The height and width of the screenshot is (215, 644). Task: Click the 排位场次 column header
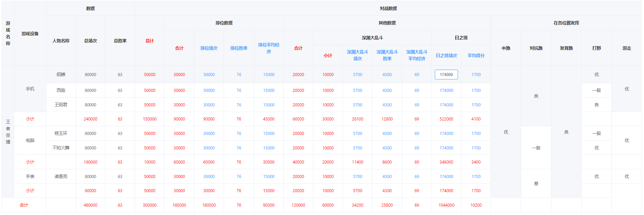coord(209,48)
